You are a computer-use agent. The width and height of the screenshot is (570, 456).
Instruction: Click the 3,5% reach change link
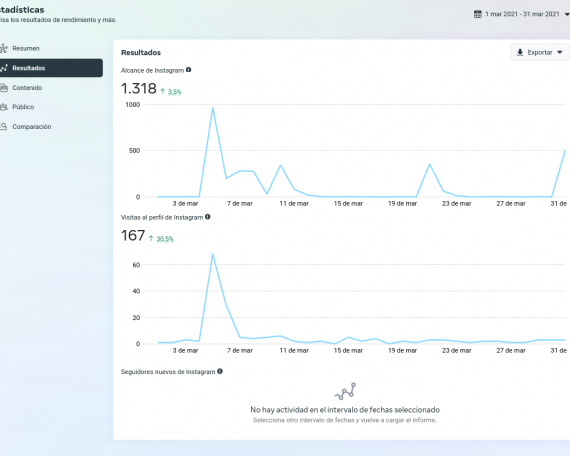174,92
